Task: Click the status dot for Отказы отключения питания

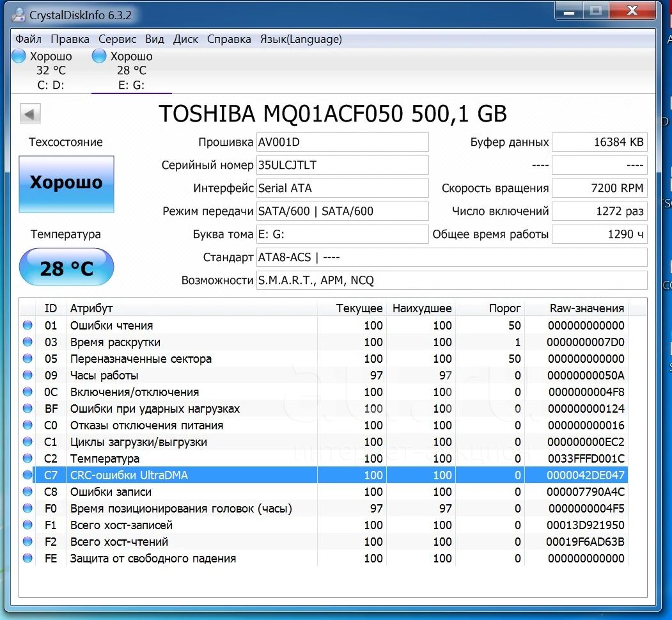Action: (x=28, y=425)
